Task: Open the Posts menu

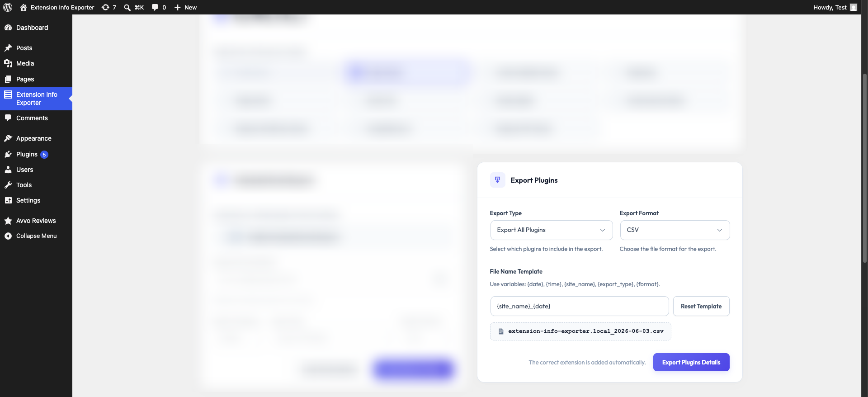Action: [36, 48]
